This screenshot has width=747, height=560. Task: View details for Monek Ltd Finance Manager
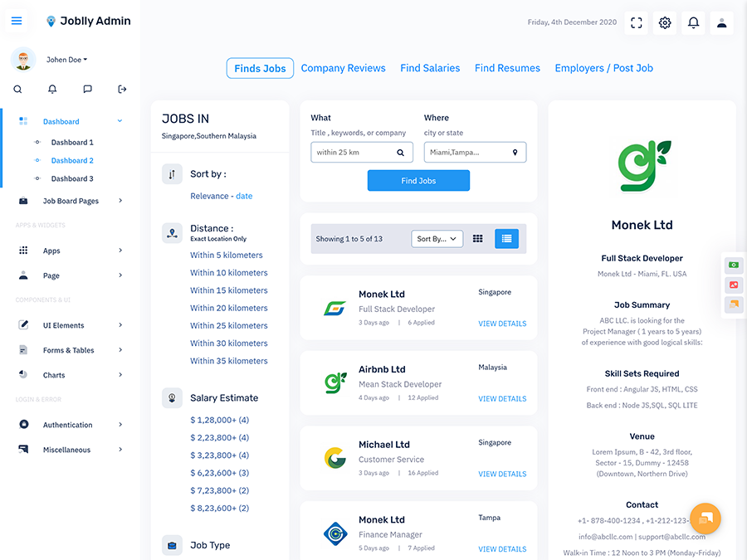[502, 549]
